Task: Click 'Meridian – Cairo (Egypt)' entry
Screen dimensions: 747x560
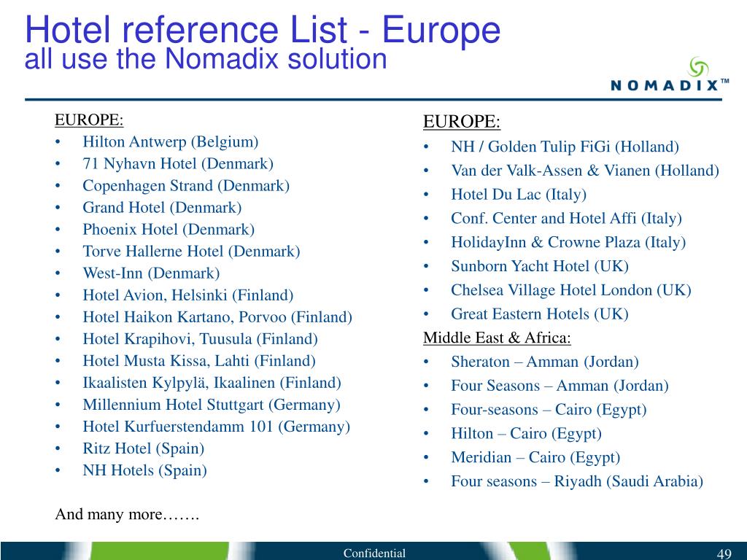Action: [535, 457]
